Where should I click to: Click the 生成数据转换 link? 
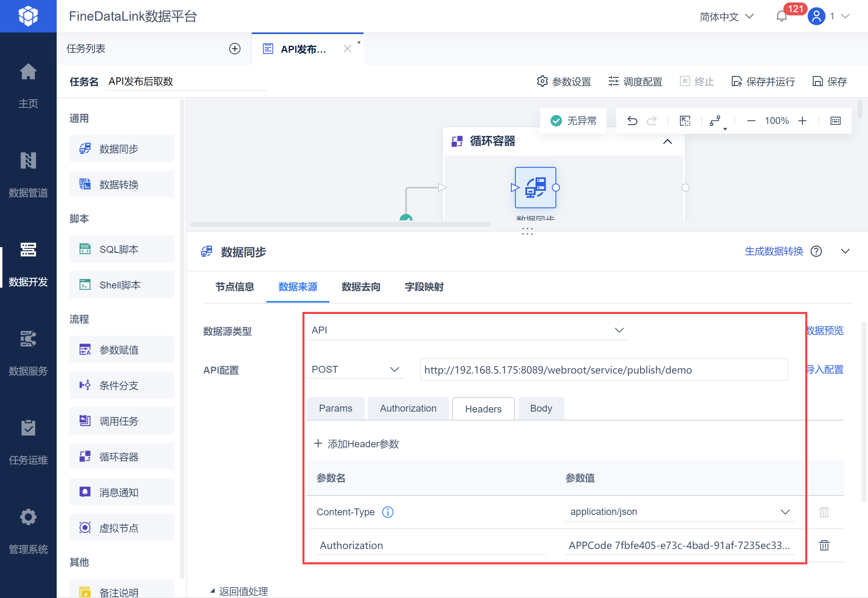click(x=773, y=251)
